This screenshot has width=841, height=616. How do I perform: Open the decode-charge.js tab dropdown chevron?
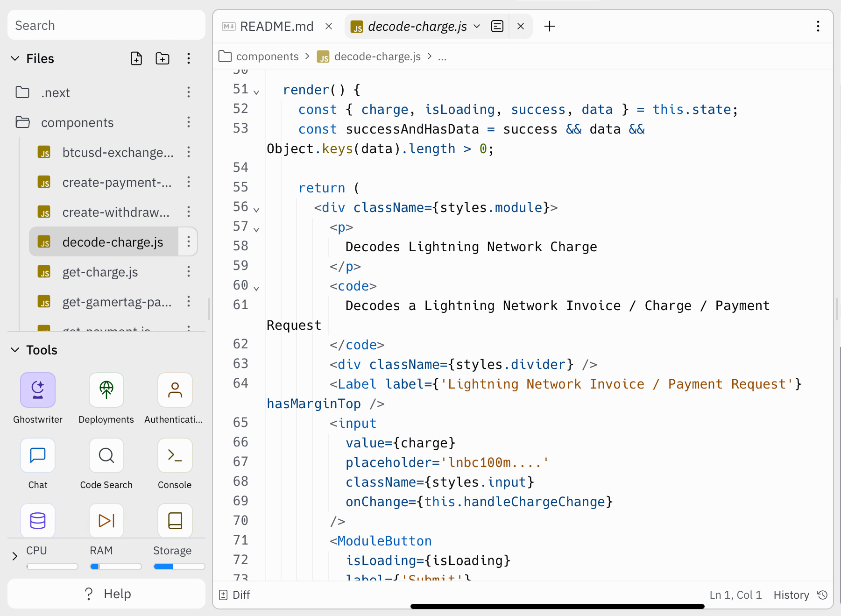coord(477,26)
